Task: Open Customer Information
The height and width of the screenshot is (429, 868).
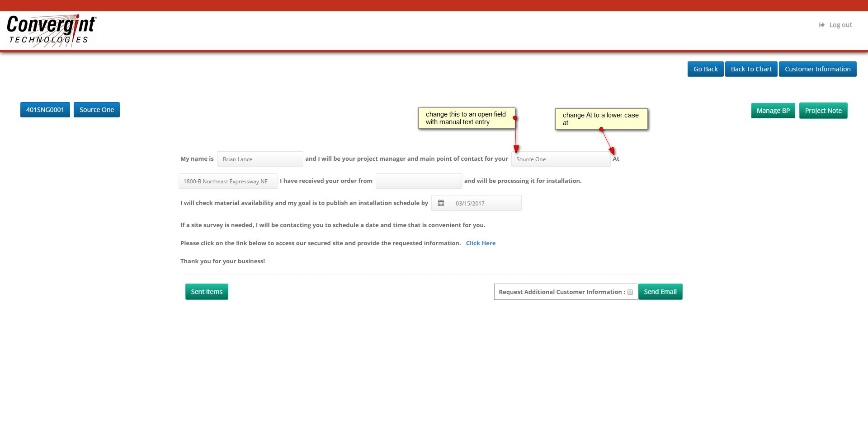Action: coord(817,69)
